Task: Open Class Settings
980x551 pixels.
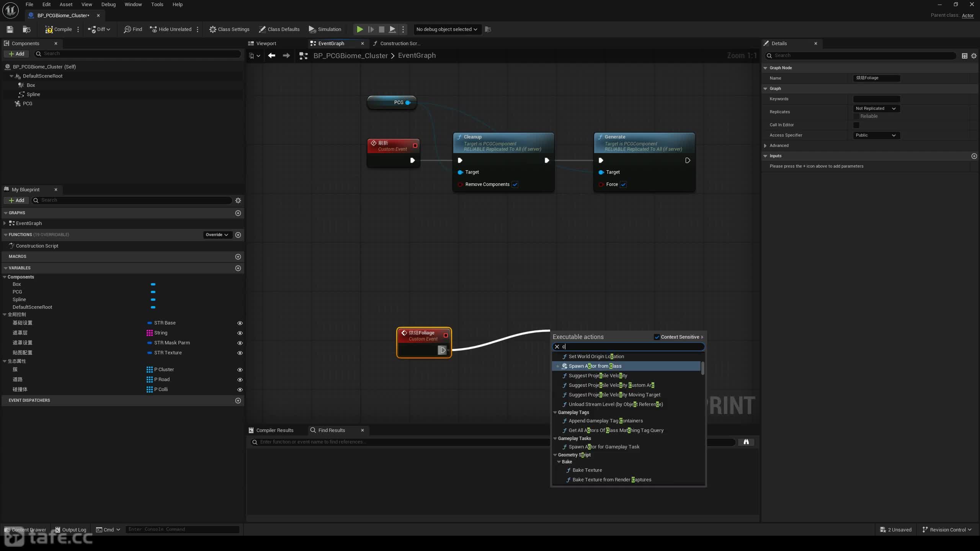Action: (x=229, y=29)
